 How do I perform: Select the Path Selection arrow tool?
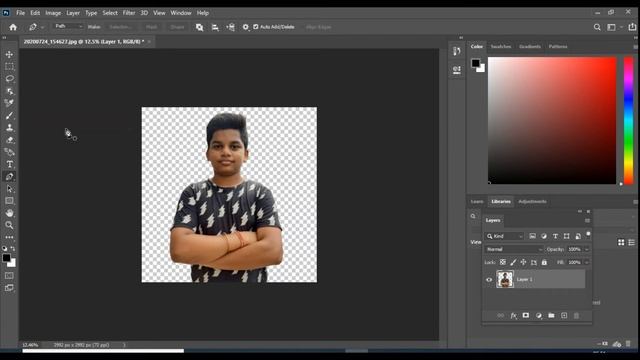coord(9,189)
